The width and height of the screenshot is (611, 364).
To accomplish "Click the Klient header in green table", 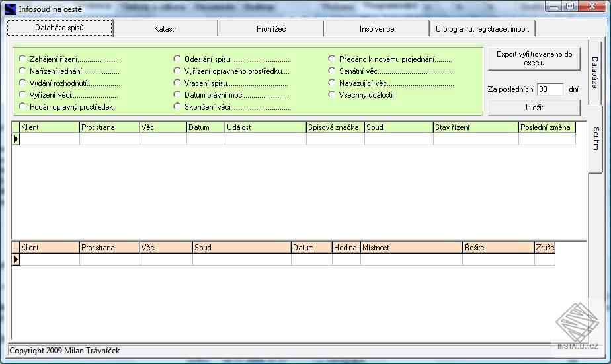I will click(50, 127).
